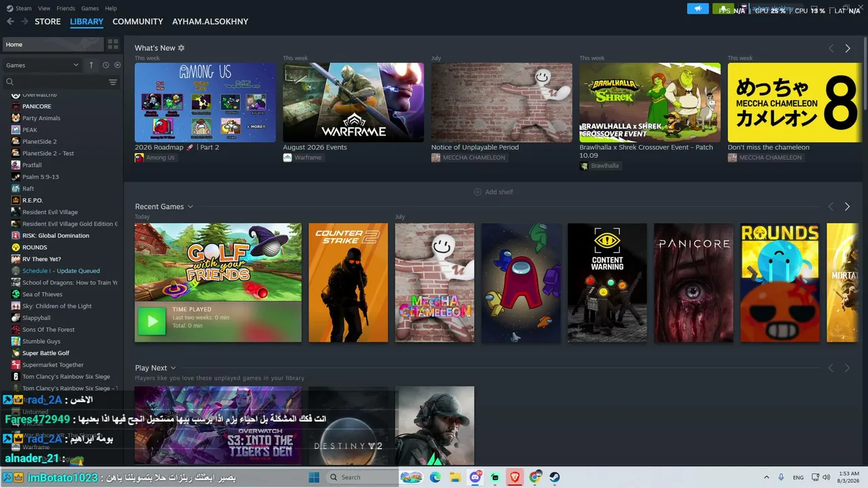
Task: Open File Explorer from taskbar
Action: pyautogui.click(x=455, y=477)
